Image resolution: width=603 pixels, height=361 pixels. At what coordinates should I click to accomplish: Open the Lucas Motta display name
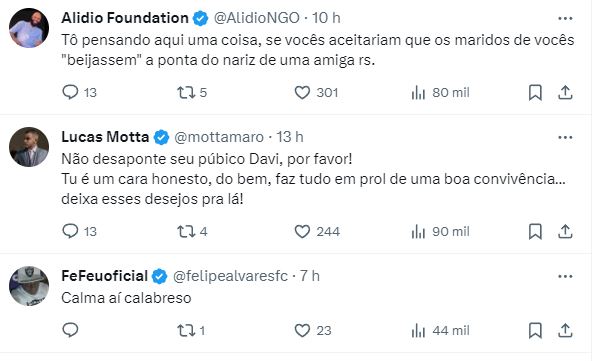coord(105,137)
